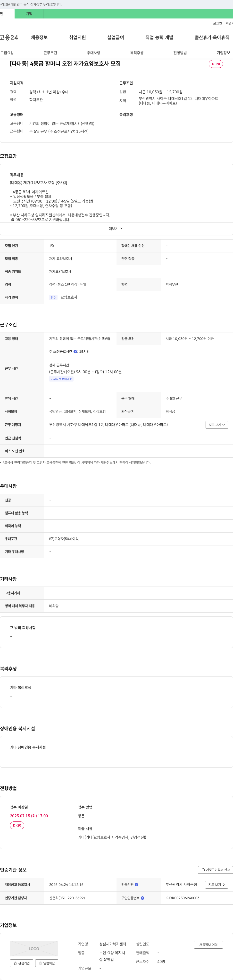Click the 필수 tag before 요양보호사
Viewport: 233px width, 980px height.
click(x=53, y=297)
